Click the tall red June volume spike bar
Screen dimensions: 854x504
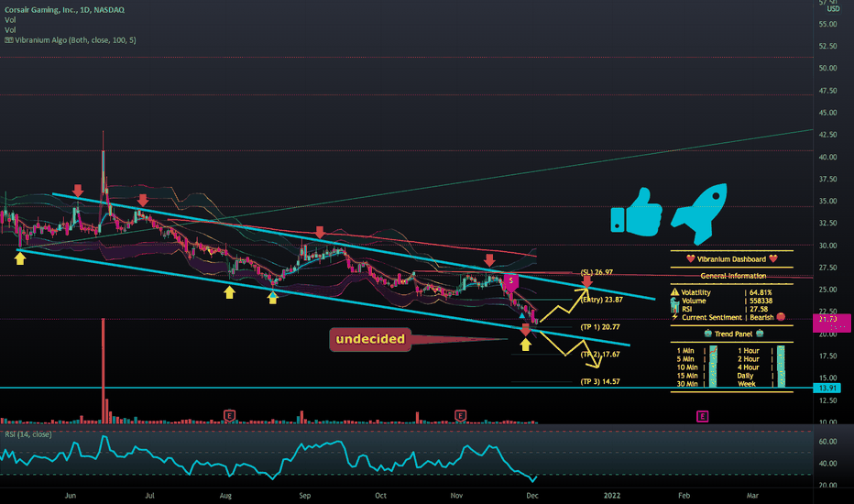(103, 370)
